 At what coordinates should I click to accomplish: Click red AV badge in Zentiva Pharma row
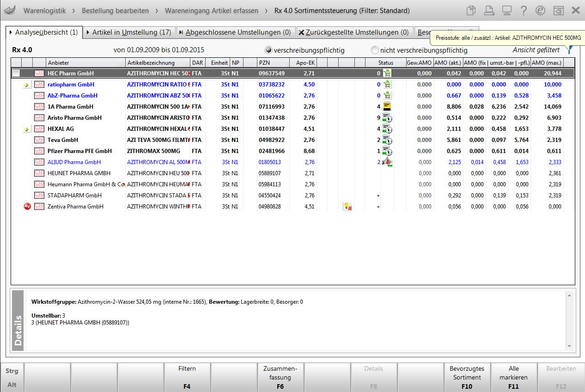click(27, 207)
